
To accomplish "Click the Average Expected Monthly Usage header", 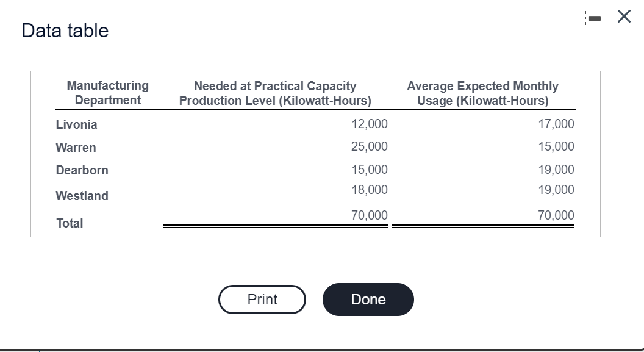I will [482, 93].
